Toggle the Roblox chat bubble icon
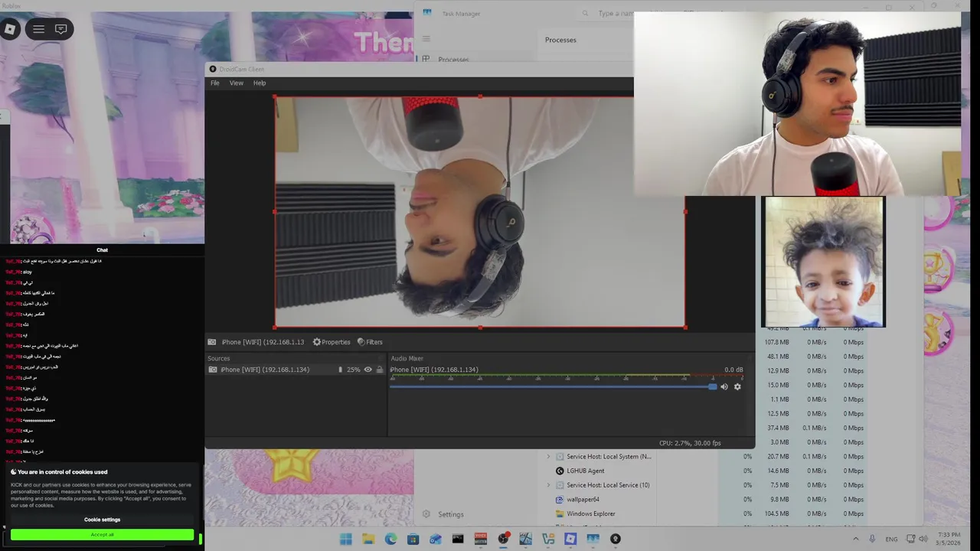Viewport: 980px width, 551px height. tap(61, 29)
